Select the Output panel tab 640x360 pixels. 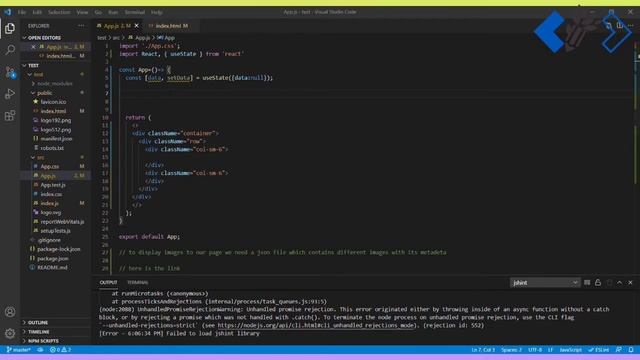click(108, 282)
